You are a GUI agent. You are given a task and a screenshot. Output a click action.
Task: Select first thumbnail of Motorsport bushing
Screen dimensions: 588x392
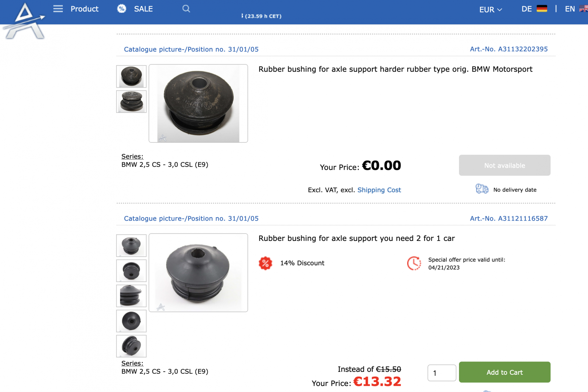(131, 76)
